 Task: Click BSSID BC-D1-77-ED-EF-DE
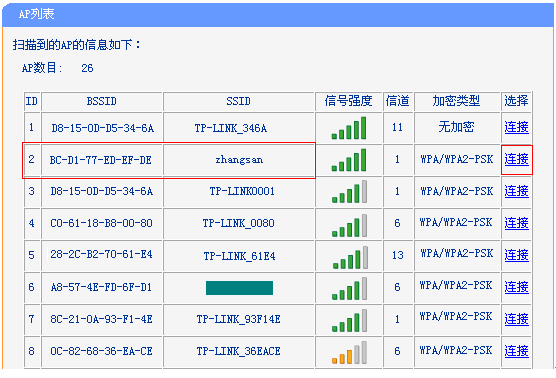(x=101, y=160)
